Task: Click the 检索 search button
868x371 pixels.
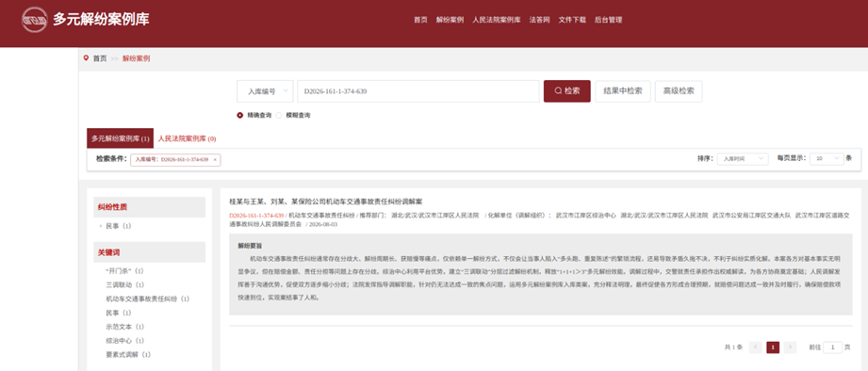Action: click(x=566, y=91)
